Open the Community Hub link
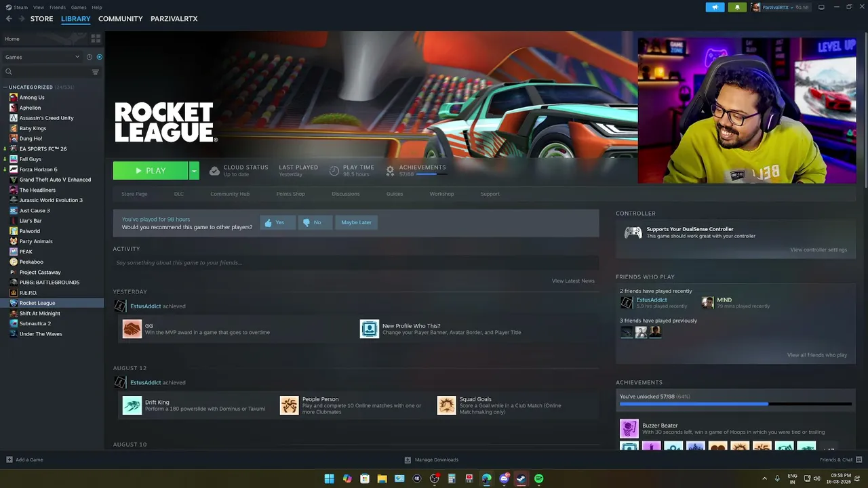The height and width of the screenshot is (488, 868). pos(230,194)
